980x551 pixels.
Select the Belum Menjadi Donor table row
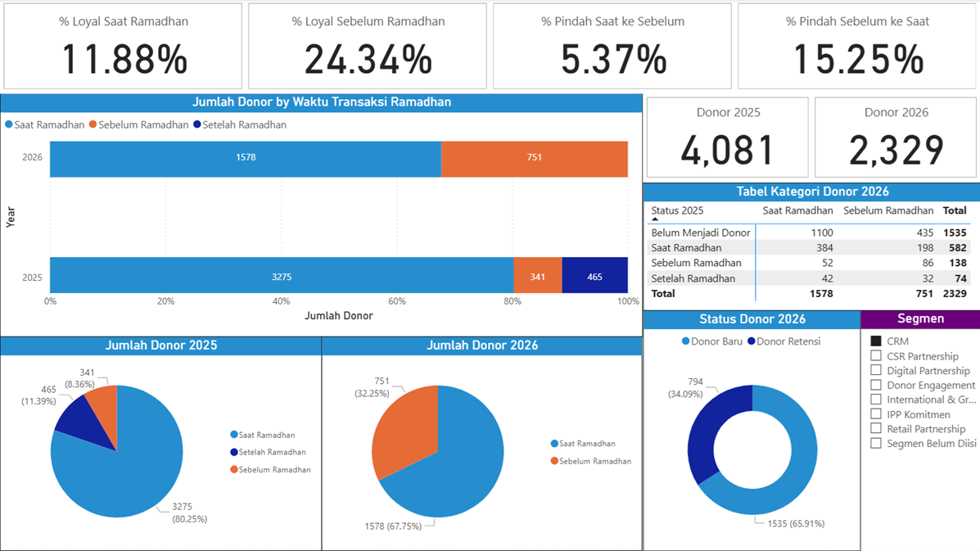[809, 233]
